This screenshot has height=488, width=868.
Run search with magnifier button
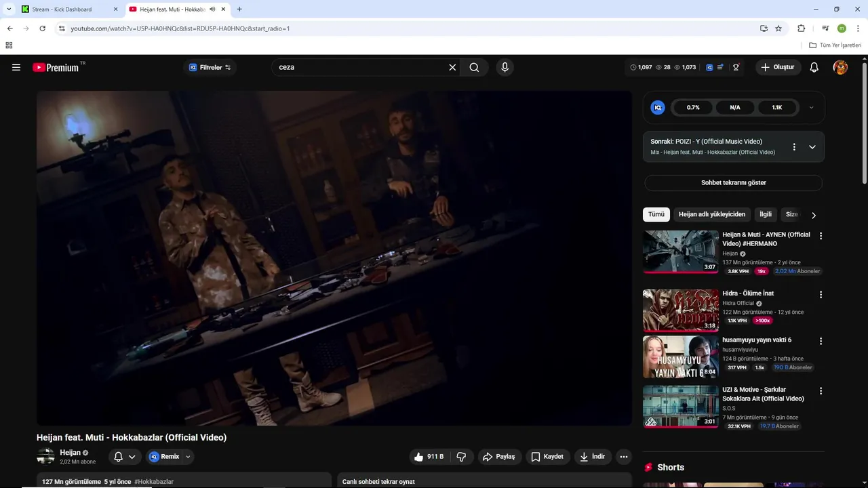coord(474,67)
